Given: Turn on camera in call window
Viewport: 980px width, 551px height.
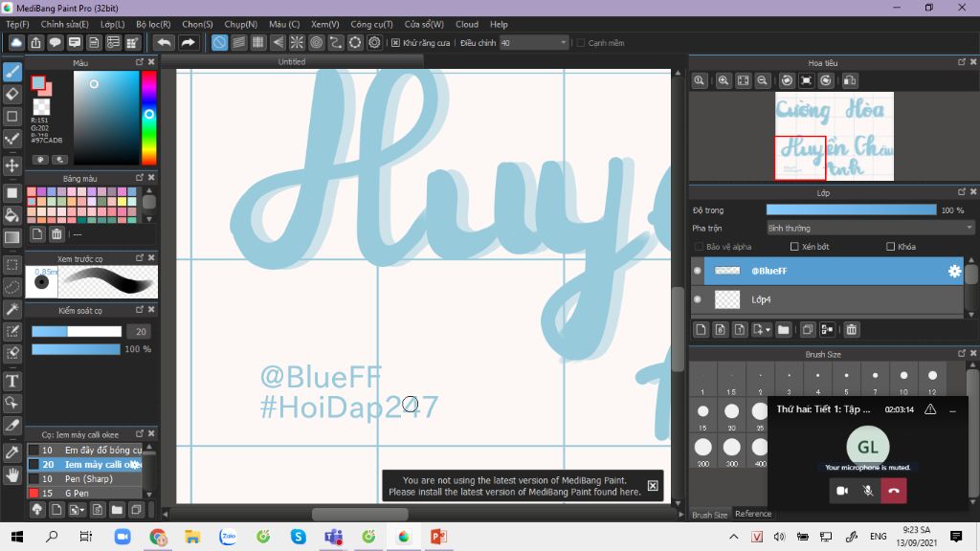Looking at the screenshot, I should (842, 491).
